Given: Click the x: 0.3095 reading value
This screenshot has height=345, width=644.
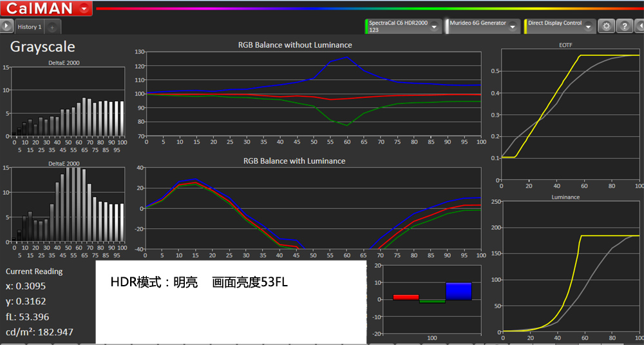Looking at the screenshot, I should point(26,286).
